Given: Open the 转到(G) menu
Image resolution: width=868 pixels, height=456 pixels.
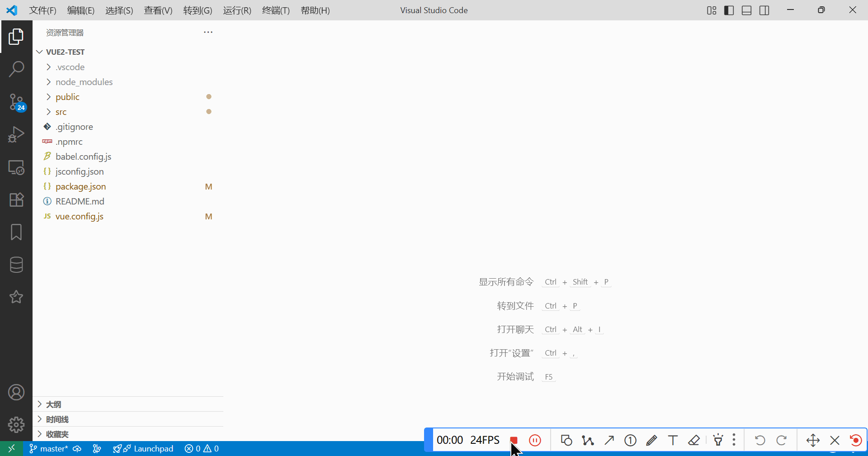Looking at the screenshot, I should 198,10.
